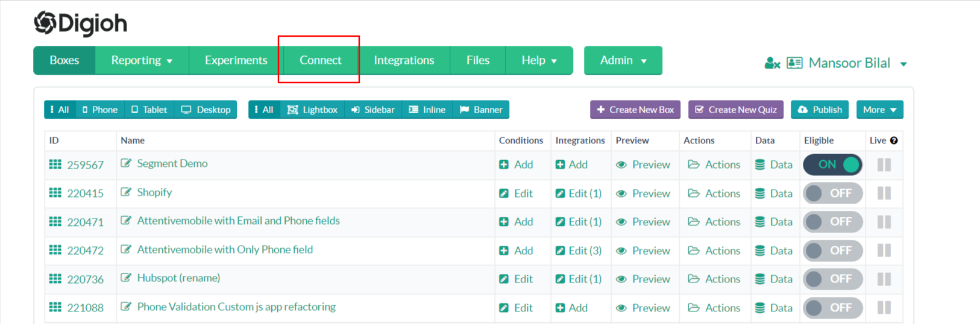The height and width of the screenshot is (324, 980).
Task: Expand the More dropdown button
Action: (880, 110)
